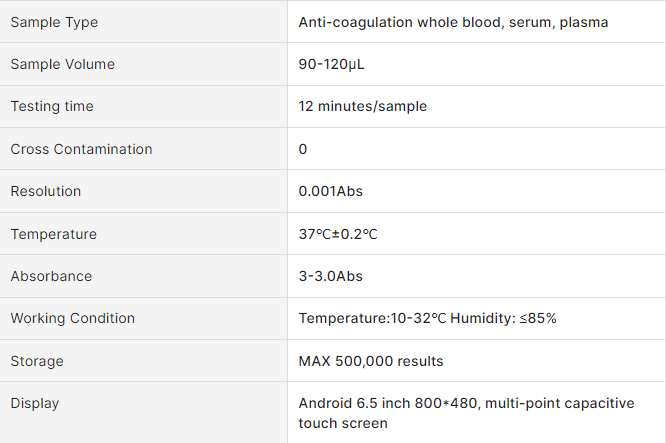Select the 3-3.0Abs absorbance value

332,276
